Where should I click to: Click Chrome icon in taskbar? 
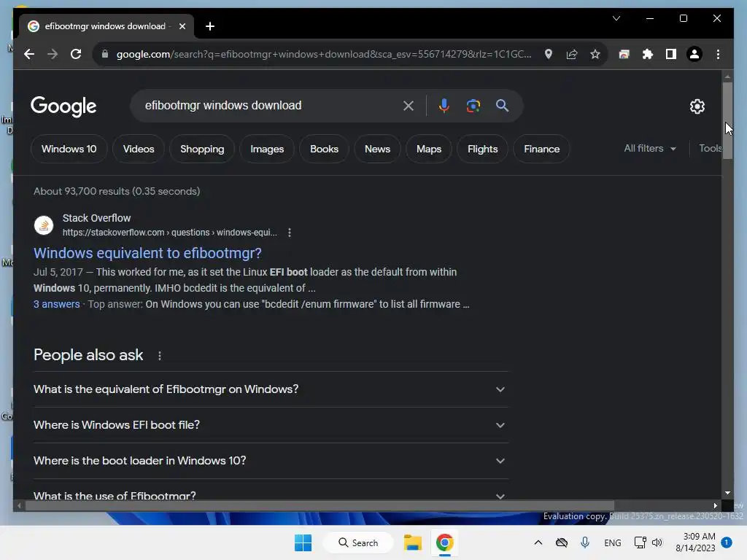[444, 542]
